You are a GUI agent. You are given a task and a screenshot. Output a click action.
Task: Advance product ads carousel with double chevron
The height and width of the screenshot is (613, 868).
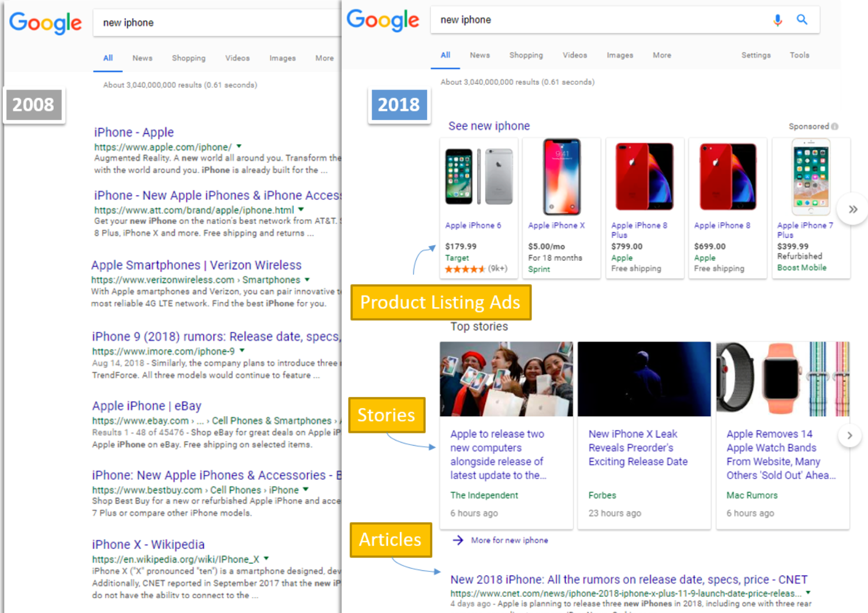click(x=853, y=209)
